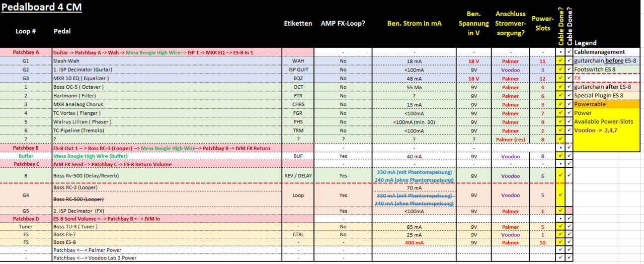Viewport: 644px width, 264px height.
Task: Select power slot 12 cell
Action: click(x=543, y=78)
